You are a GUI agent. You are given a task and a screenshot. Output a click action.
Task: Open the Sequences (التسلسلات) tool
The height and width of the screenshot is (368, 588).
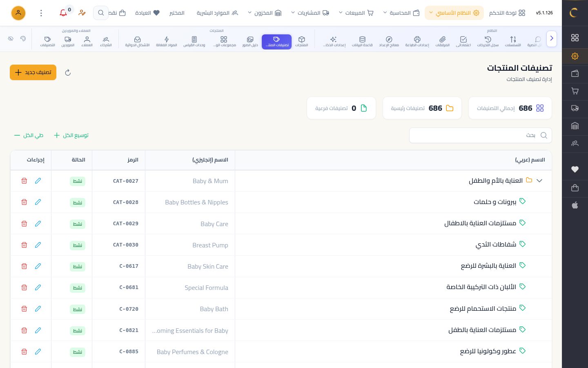pos(513,41)
